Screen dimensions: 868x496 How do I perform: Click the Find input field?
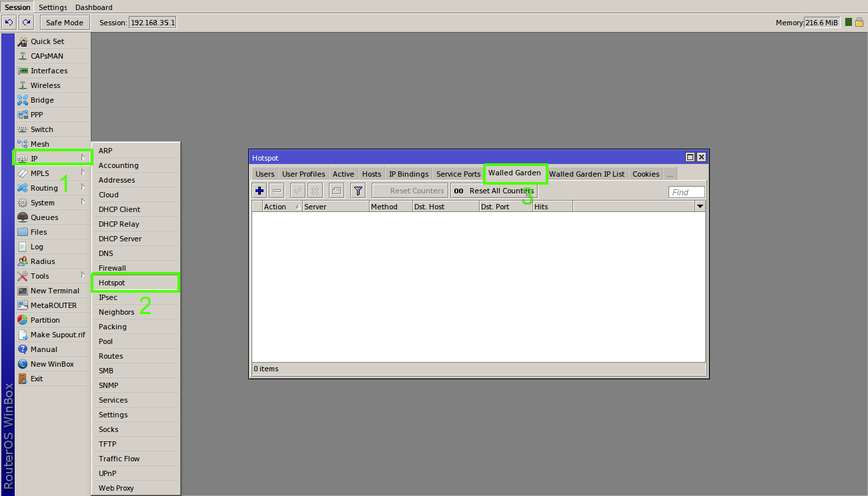pyautogui.click(x=686, y=191)
